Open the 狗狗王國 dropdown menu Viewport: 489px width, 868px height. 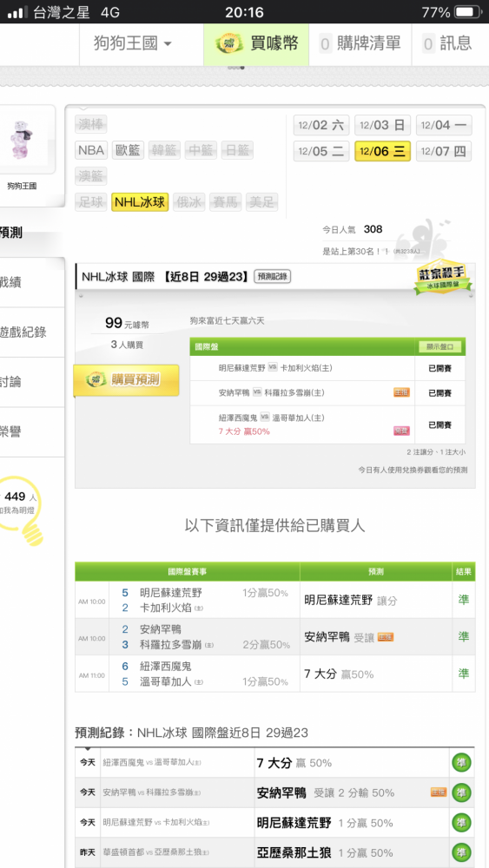[132, 43]
